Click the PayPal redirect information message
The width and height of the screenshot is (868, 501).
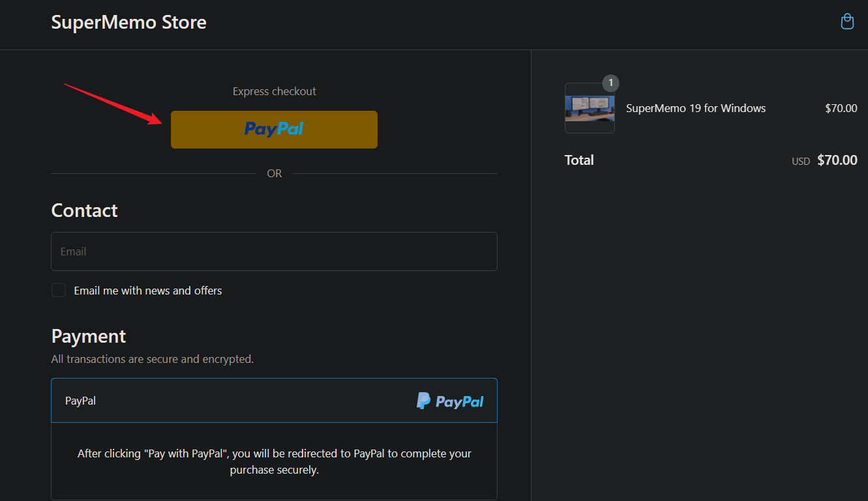click(274, 461)
